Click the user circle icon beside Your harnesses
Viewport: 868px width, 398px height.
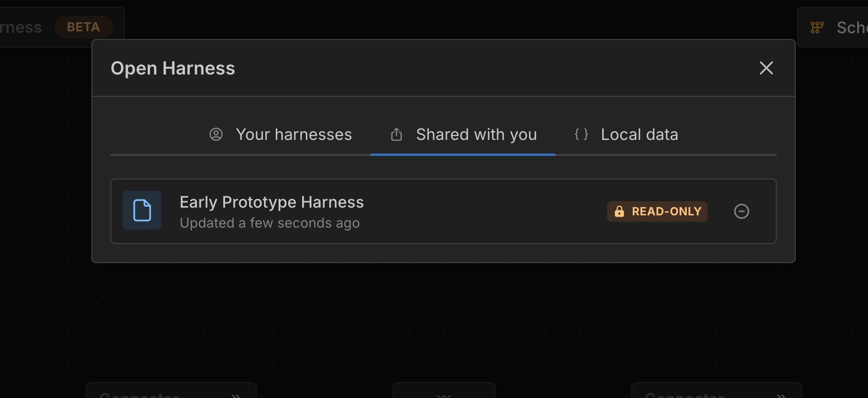(x=216, y=134)
